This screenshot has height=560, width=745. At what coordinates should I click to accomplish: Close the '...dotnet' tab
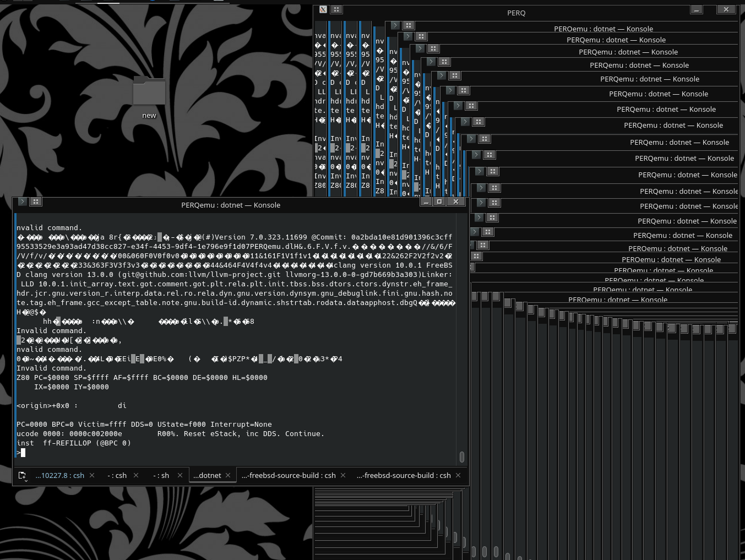point(228,475)
